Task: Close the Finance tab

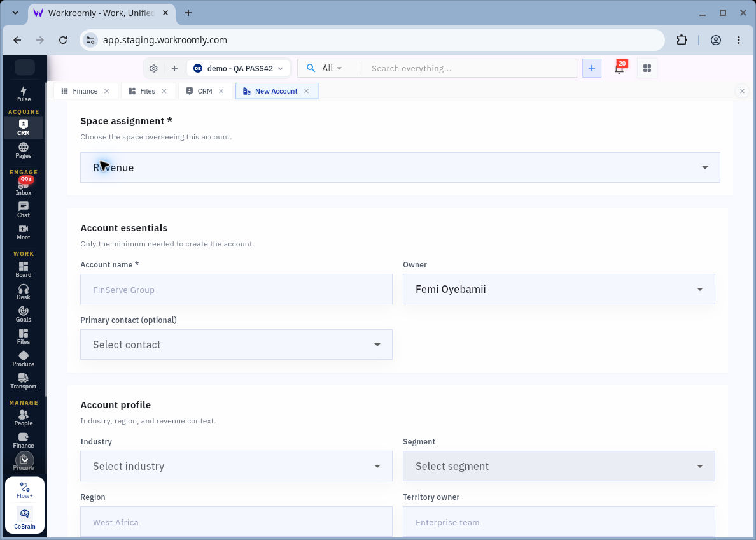Action: [x=106, y=91]
